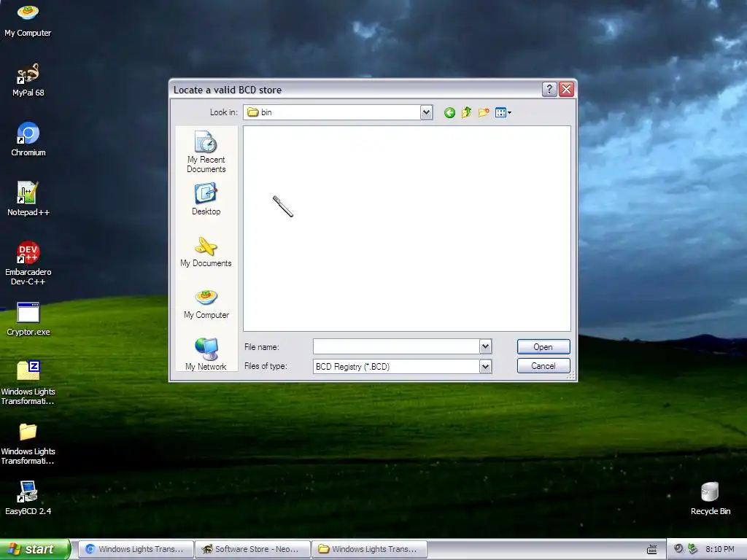Click into File name text field

click(x=396, y=346)
